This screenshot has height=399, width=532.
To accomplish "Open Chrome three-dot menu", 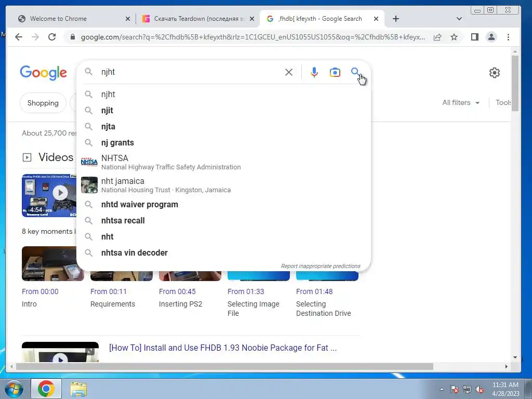I will [508, 37].
